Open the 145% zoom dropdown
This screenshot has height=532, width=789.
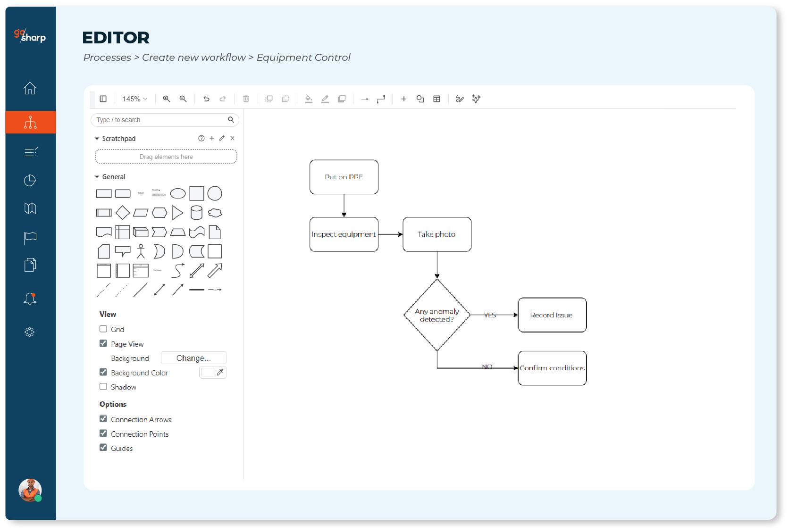134,99
